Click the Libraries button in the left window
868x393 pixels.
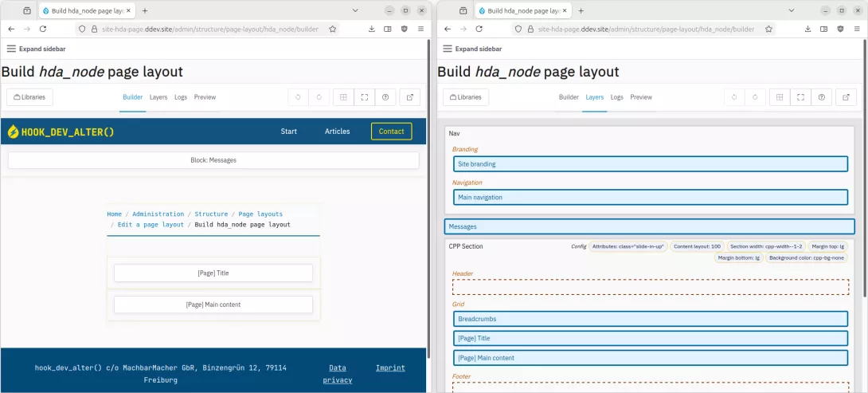[29, 97]
